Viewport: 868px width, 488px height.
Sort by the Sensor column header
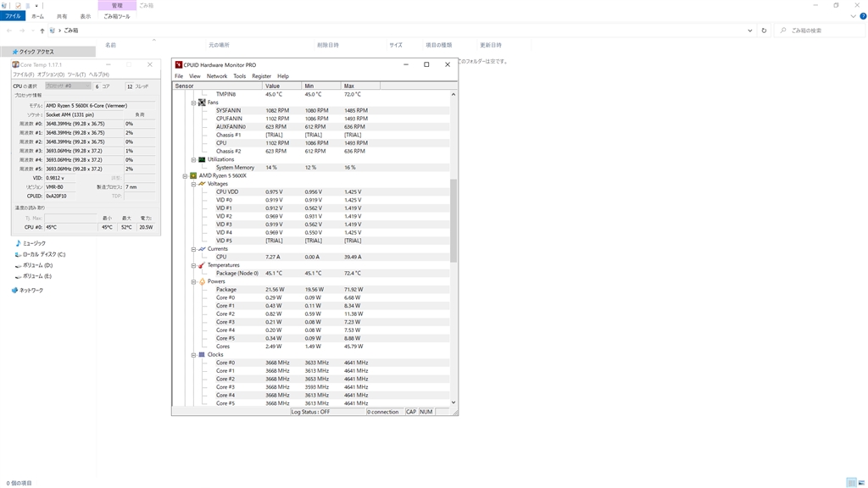[218, 86]
